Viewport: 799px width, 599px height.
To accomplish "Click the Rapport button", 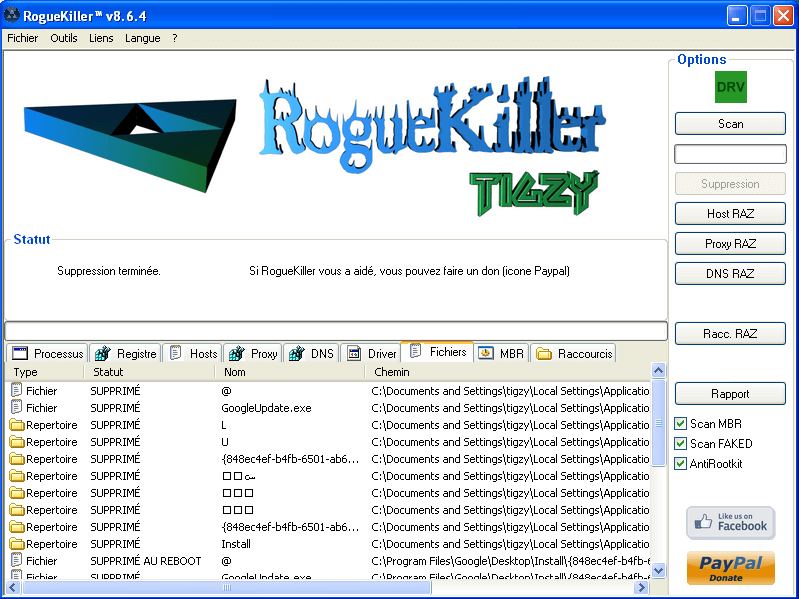I will [x=730, y=394].
